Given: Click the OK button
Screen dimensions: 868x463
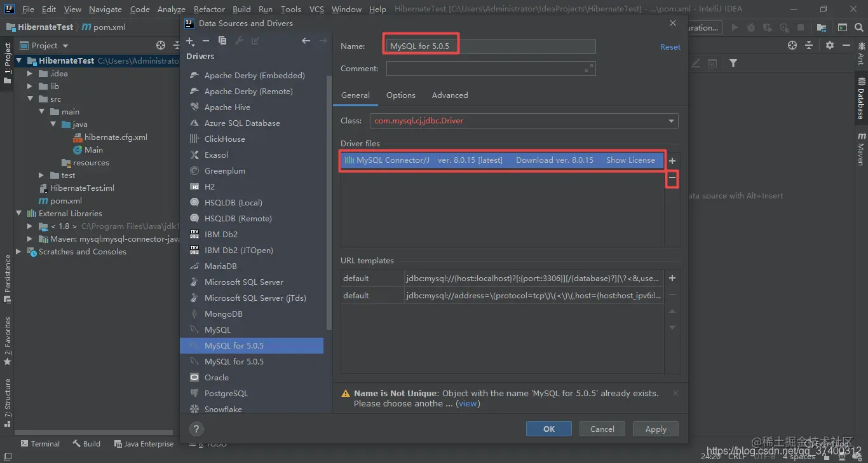Looking at the screenshot, I should pyautogui.click(x=549, y=429).
